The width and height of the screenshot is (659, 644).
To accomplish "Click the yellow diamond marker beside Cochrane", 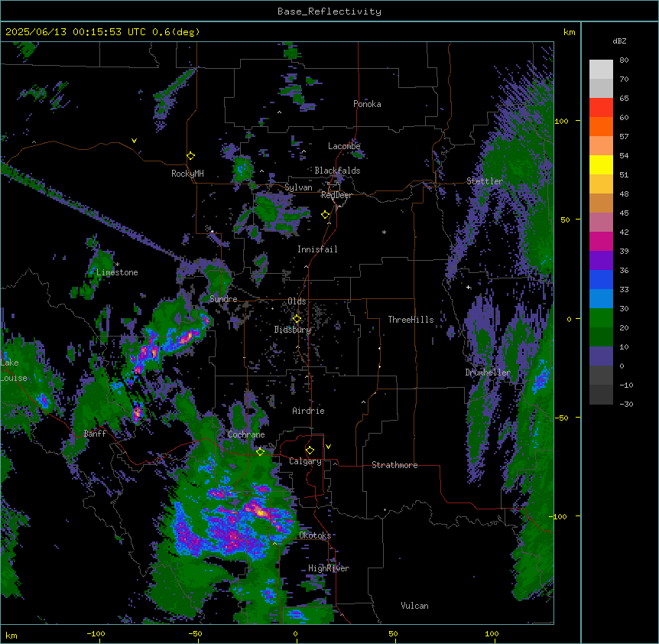I will (x=260, y=452).
